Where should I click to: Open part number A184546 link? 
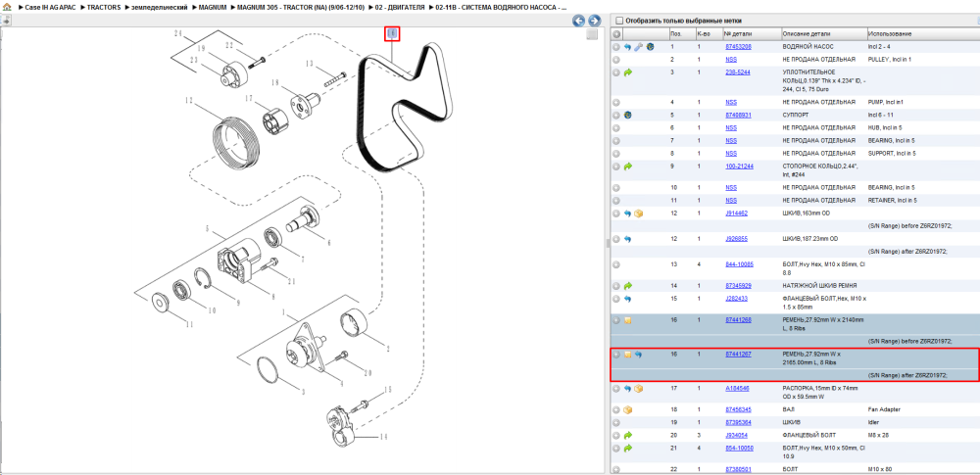(737, 388)
